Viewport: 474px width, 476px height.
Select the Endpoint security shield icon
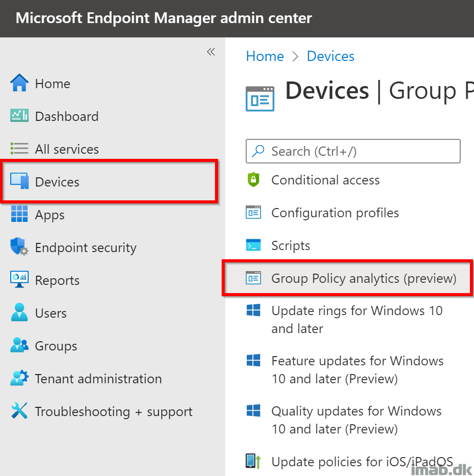click(19, 246)
